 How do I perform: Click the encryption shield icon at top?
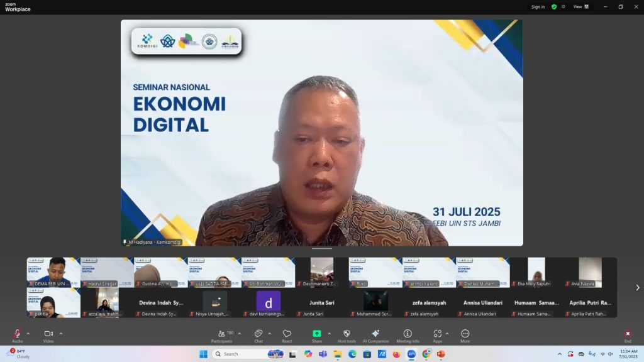[x=554, y=7]
